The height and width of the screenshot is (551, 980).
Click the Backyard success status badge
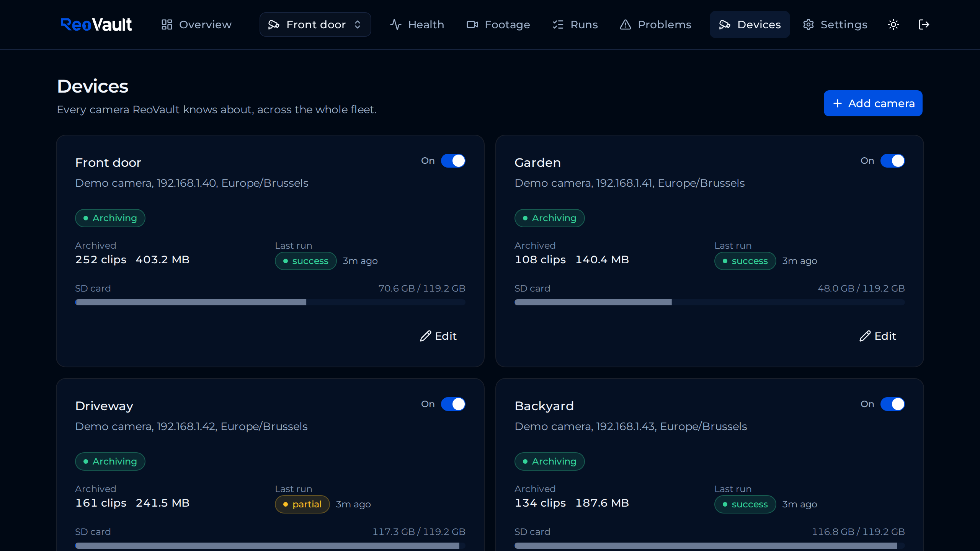tap(745, 504)
